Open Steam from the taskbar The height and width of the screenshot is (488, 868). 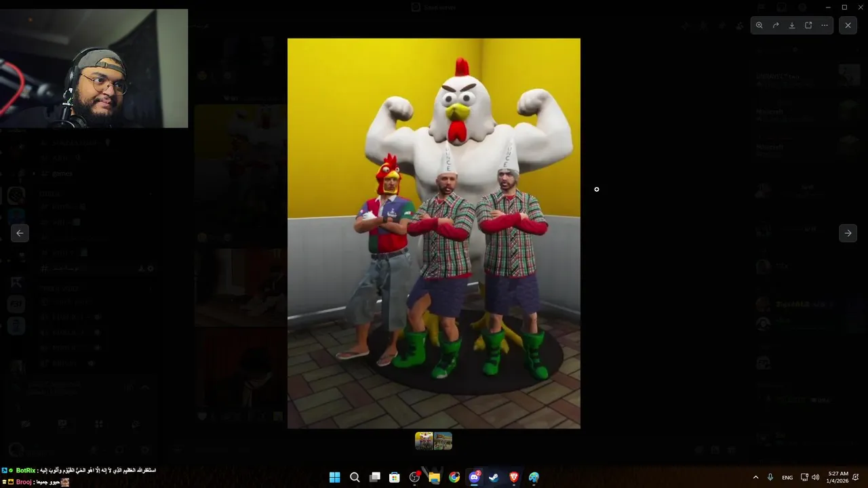494,477
